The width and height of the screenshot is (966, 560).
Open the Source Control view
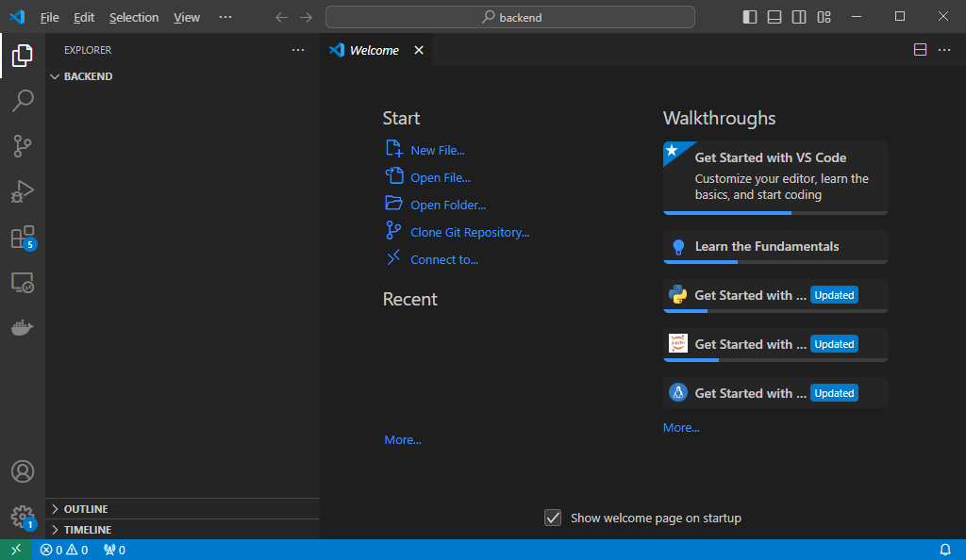23,146
